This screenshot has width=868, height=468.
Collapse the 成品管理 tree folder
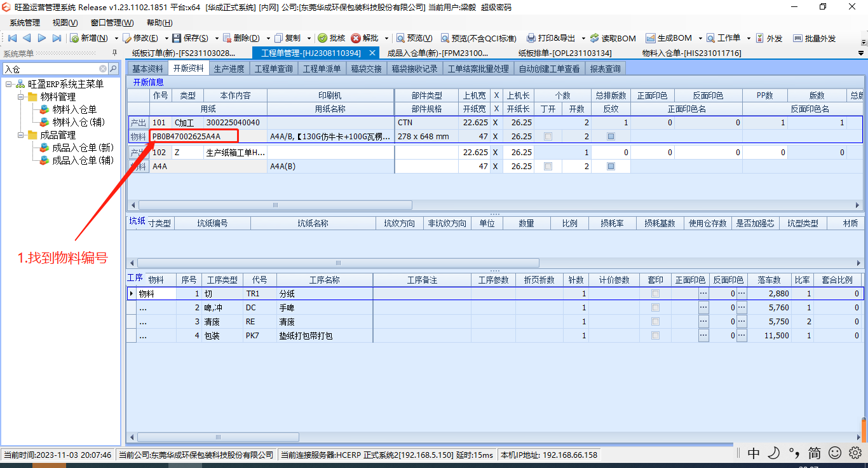(x=21, y=135)
